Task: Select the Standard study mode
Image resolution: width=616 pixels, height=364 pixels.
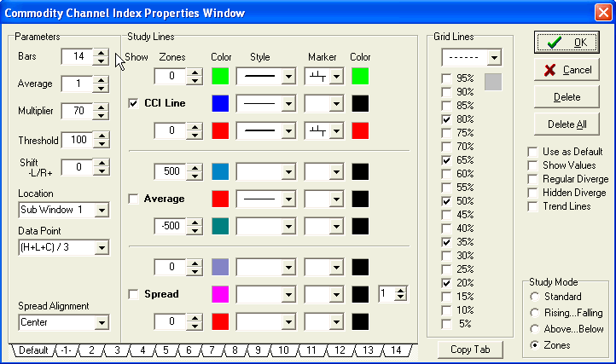Action: coord(534,297)
